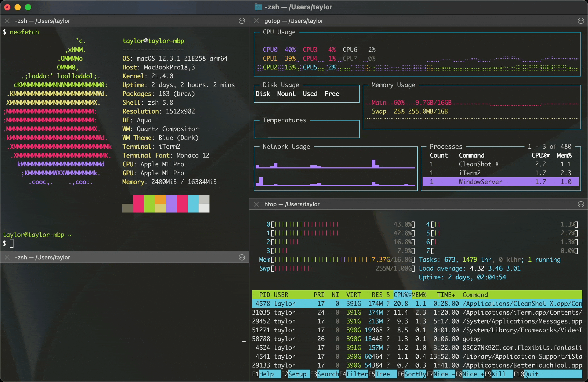Click htop F1 Help
This screenshot has width=588, height=382.
coord(267,374)
